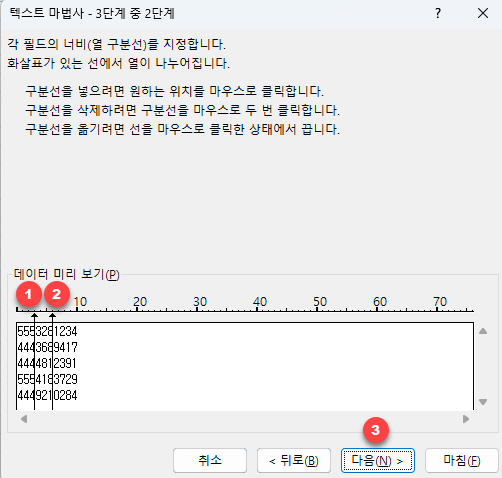Click preview row 5554183729

47,379
